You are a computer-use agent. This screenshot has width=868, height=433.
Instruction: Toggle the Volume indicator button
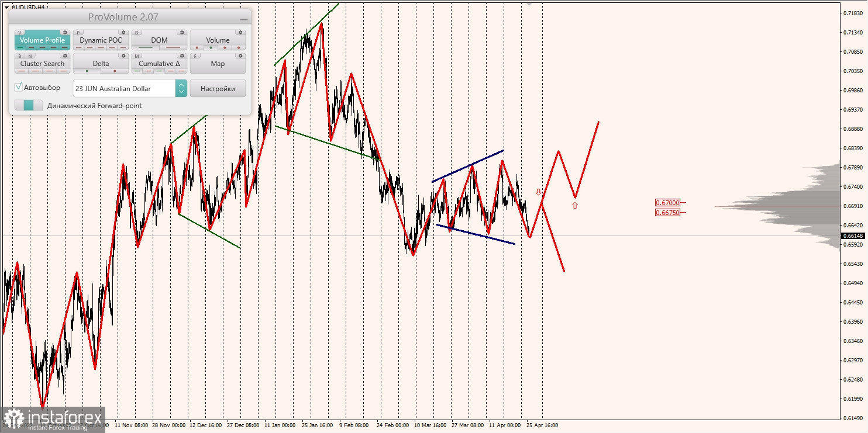click(218, 40)
